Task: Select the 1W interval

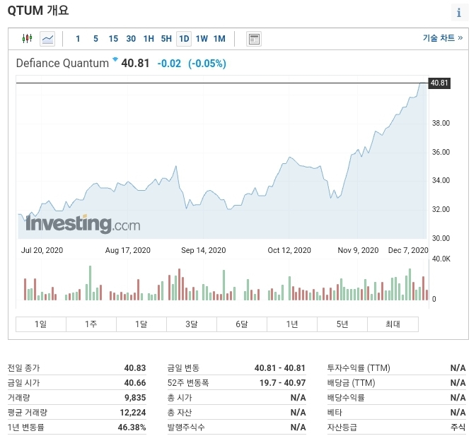Action: [x=202, y=39]
